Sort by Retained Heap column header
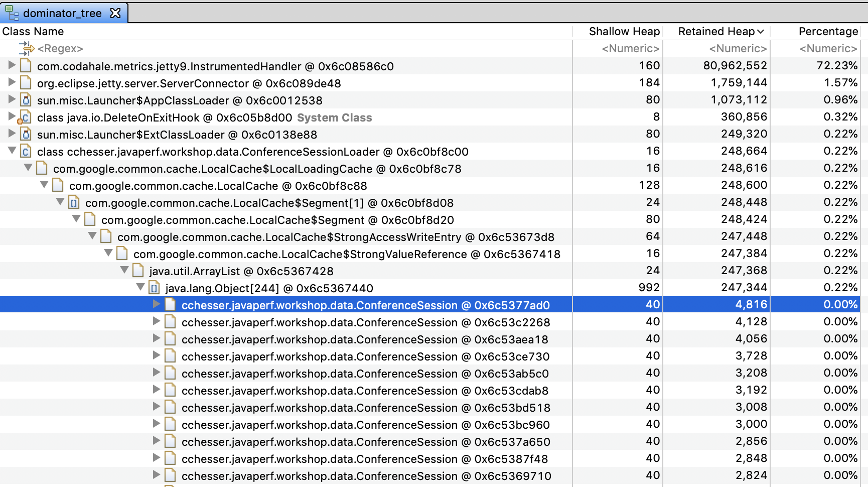868x487 pixels. pos(716,31)
